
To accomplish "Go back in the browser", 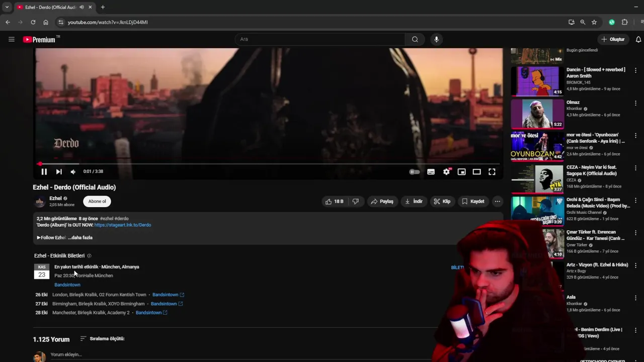I will 8,22.
